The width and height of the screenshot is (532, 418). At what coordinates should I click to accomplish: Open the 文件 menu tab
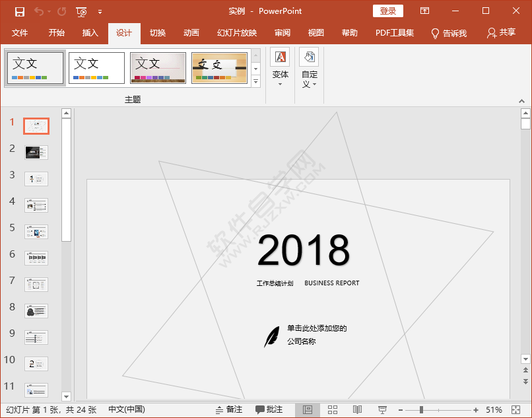pyautogui.click(x=20, y=33)
